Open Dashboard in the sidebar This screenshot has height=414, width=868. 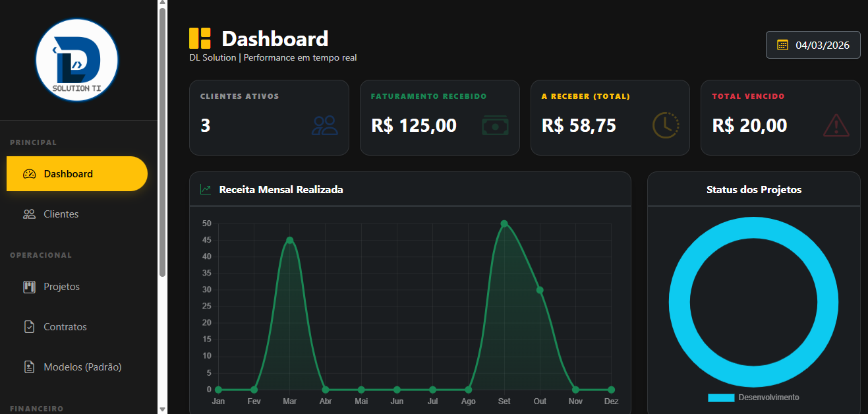pyautogui.click(x=77, y=174)
